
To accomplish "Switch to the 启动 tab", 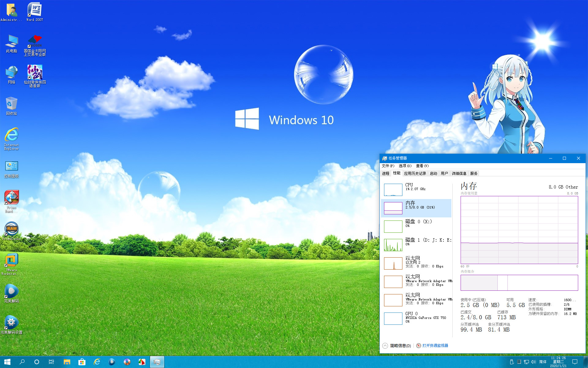I will [433, 174].
